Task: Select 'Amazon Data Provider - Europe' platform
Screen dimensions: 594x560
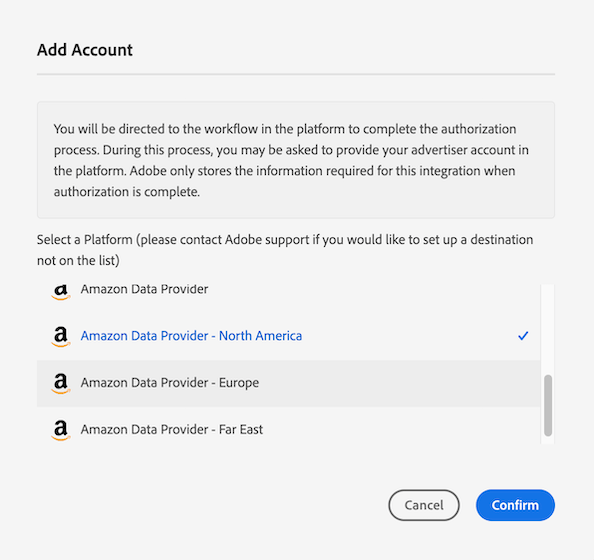Action: 288,383
